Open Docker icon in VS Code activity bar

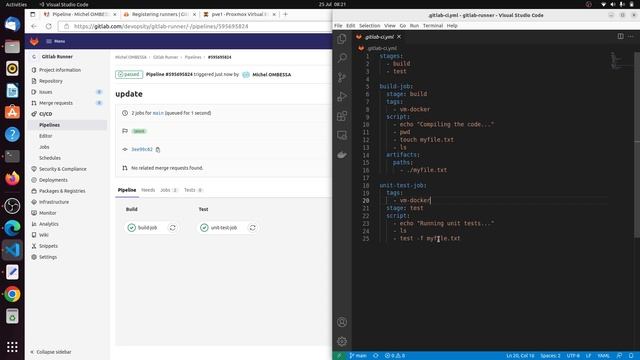342,155
